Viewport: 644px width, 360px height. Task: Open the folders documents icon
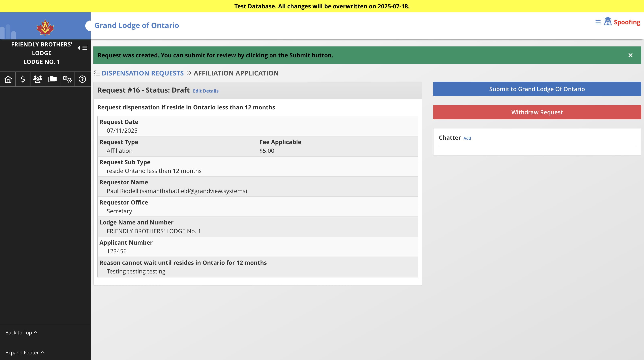point(53,79)
